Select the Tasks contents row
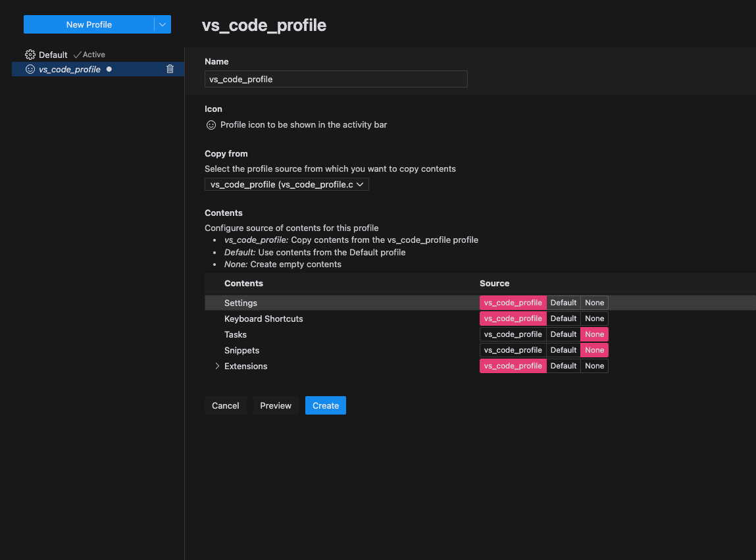 tap(480, 335)
